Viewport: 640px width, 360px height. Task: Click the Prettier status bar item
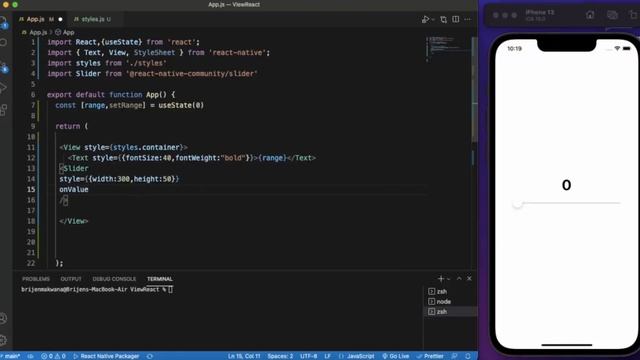[x=430, y=356]
